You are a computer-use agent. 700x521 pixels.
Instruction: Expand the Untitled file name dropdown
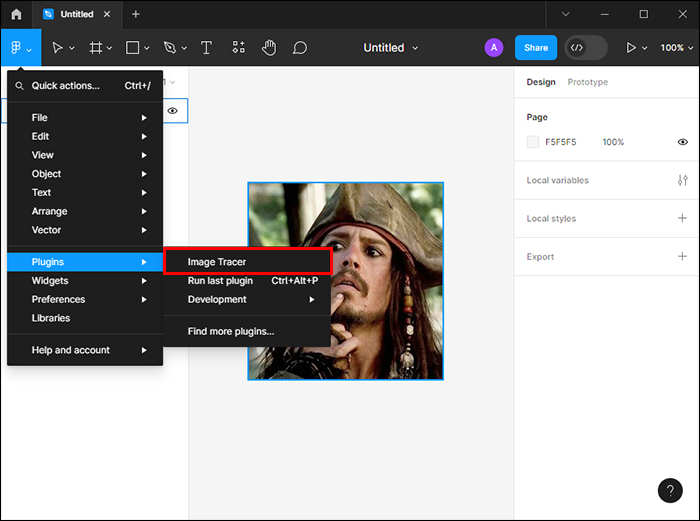(391, 48)
